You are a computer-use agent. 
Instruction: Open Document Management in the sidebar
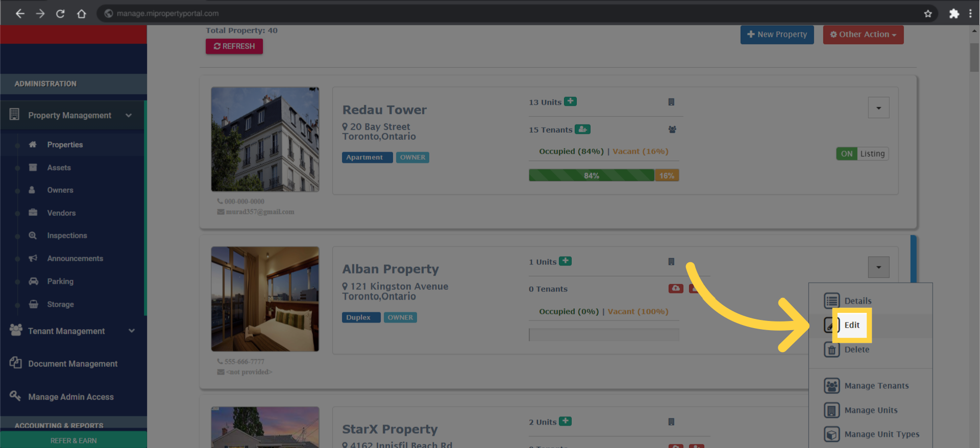point(73,363)
